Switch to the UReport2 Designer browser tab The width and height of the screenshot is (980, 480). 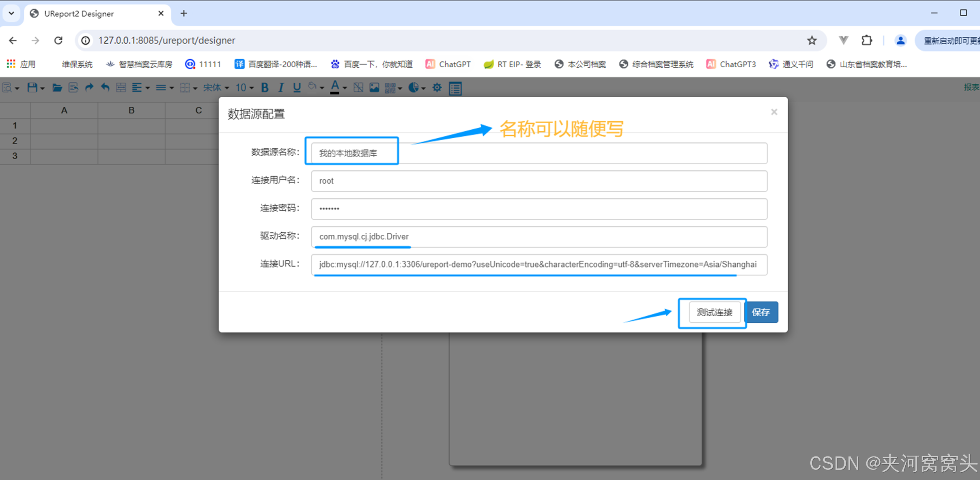click(79, 13)
